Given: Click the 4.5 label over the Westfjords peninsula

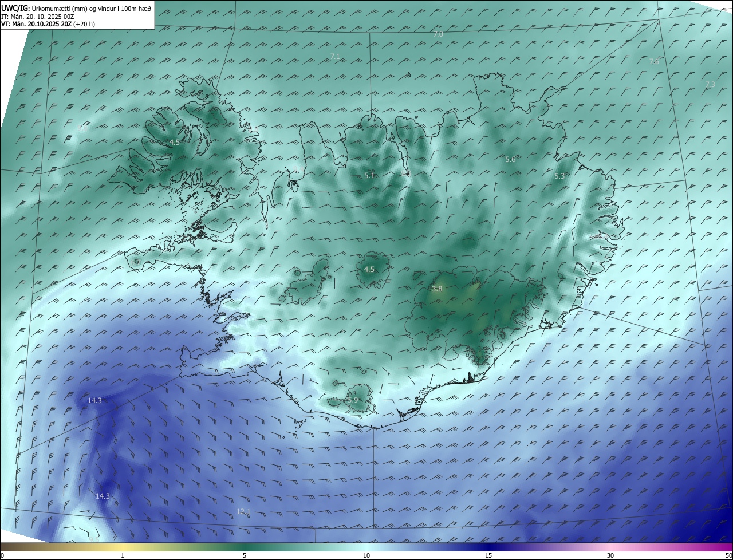Looking at the screenshot, I should click(x=175, y=142).
